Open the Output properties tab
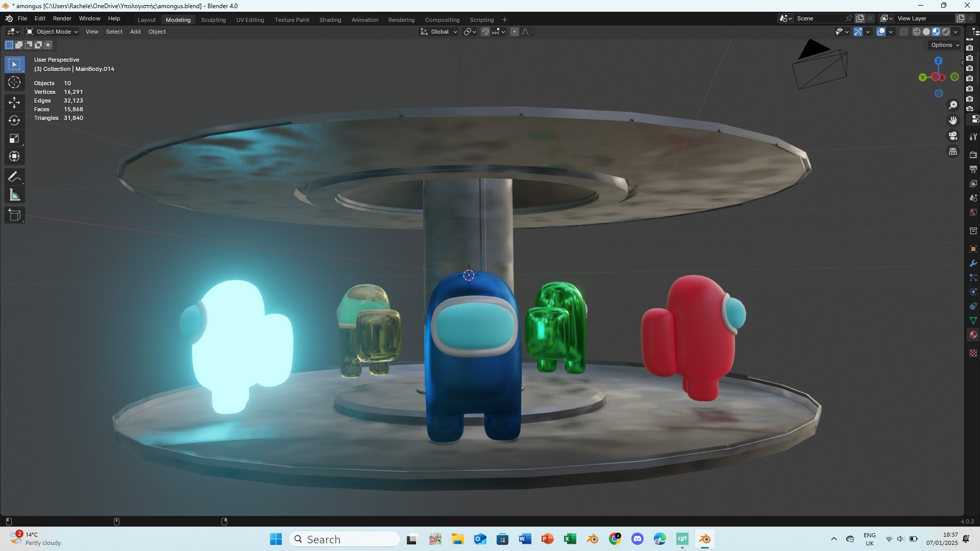 click(x=973, y=169)
